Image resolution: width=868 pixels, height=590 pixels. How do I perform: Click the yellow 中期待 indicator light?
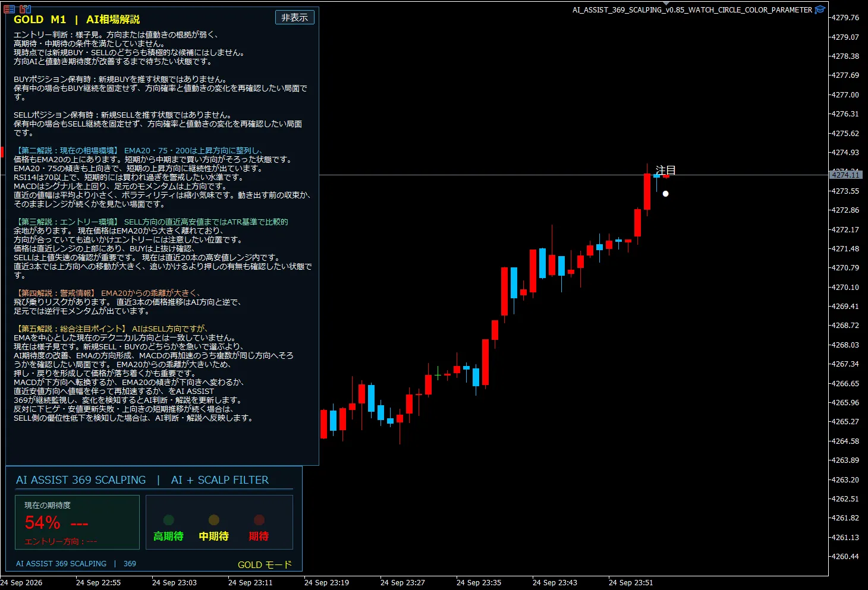[214, 520]
